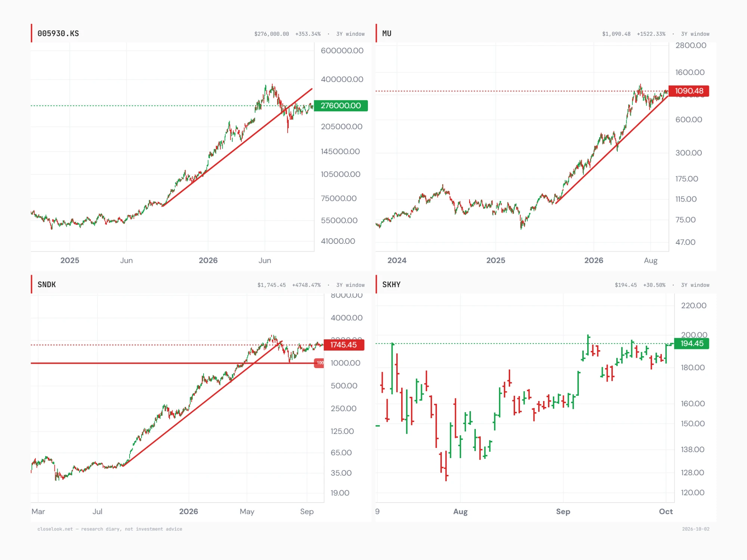The width and height of the screenshot is (747, 560).
Task: Click the May date label on SNDK chart
Action: (x=247, y=512)
